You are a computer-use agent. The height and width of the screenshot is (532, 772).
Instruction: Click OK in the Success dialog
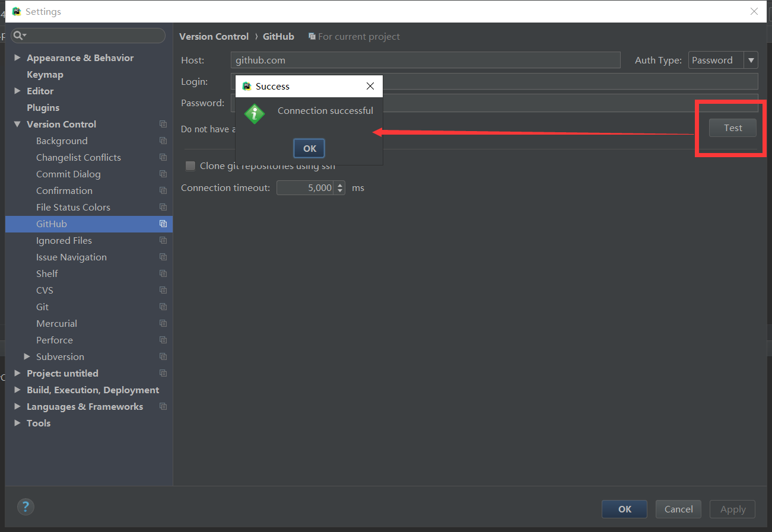(309, 148)
